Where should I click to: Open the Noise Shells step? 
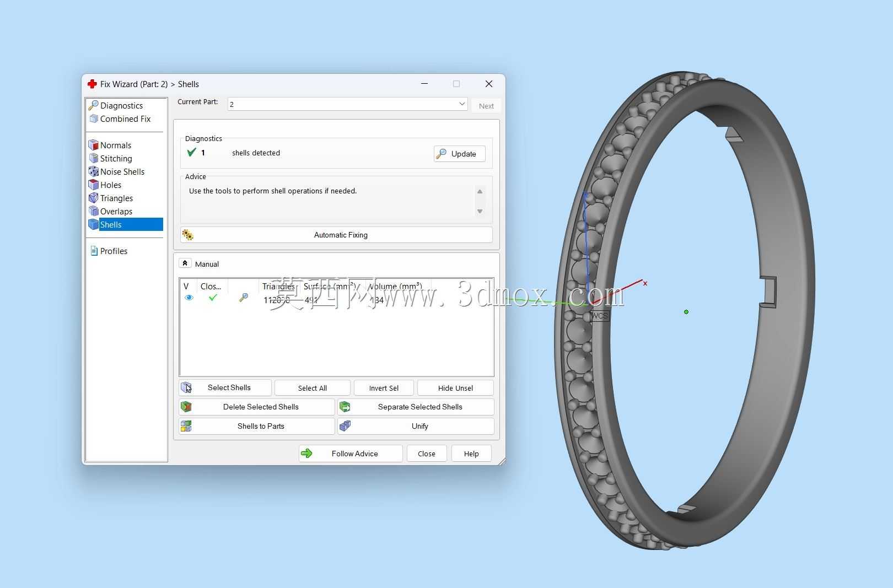[x=122, y=171]
